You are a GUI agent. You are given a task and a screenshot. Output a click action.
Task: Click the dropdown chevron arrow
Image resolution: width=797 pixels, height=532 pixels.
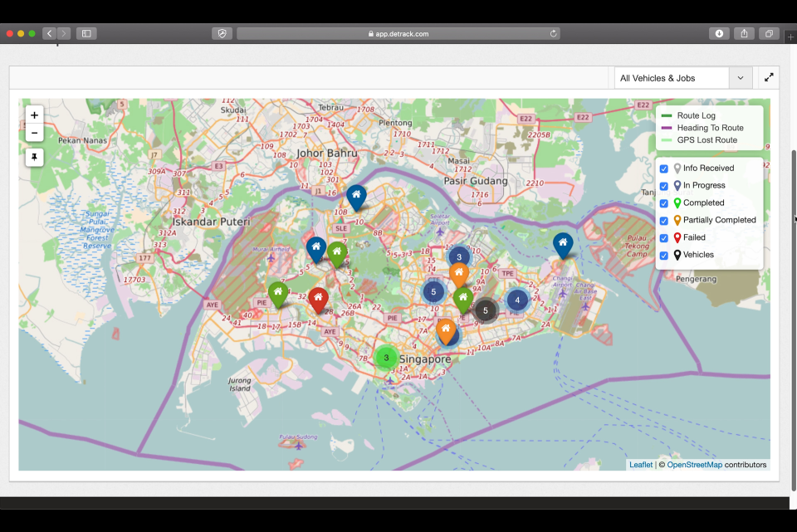(x=740, y=78)
